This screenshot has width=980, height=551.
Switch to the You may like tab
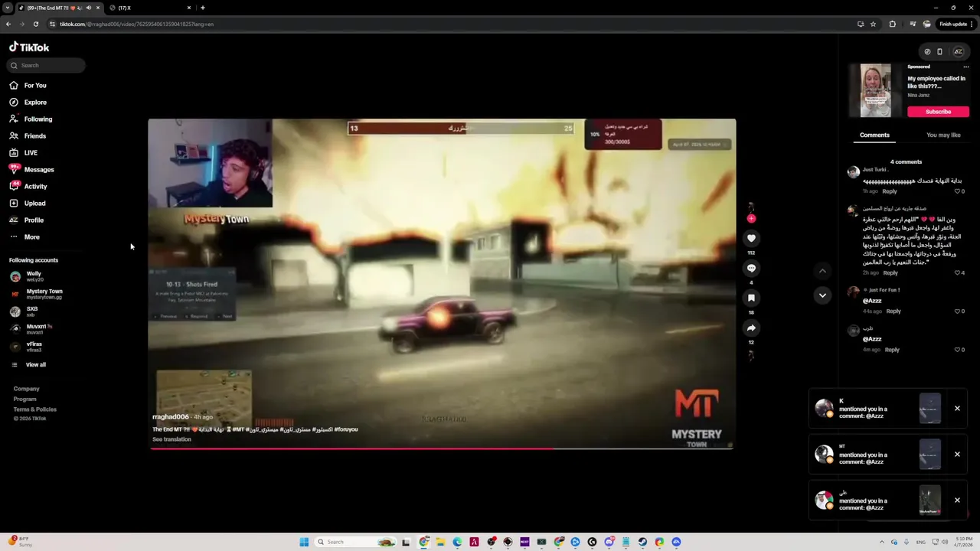coord(943,135)
